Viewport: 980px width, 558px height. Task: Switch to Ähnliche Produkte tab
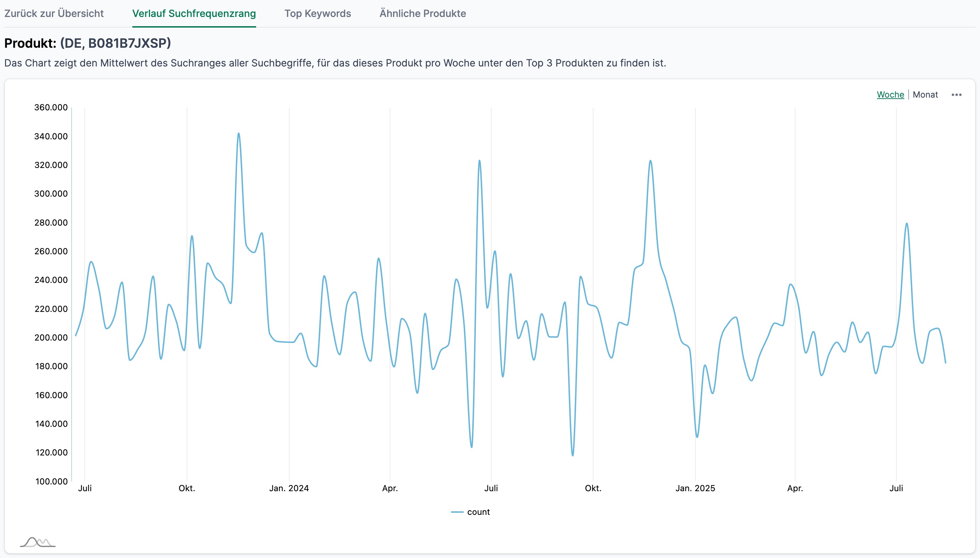(422, 13)
